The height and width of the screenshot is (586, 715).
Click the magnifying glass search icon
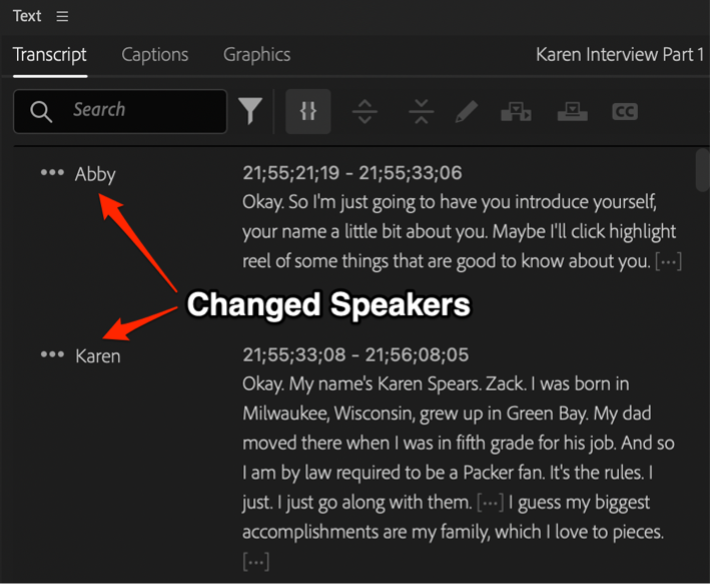point(41,111)
